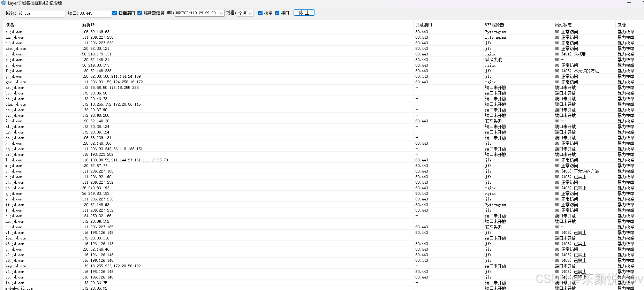Sort by 开放端口 column header
Screen dimensions: 644x290
click(448, 25)
